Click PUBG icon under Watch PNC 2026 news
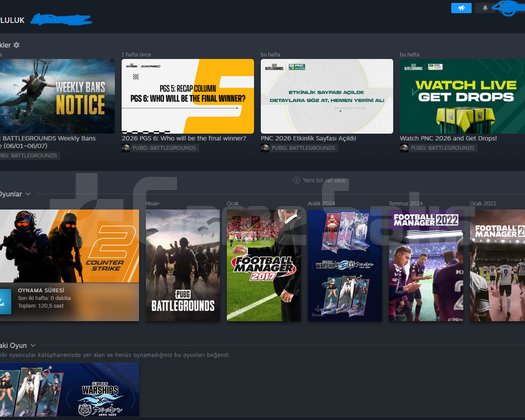The width and height of the screenshot is (525, 420). click(x=404, y=148)
